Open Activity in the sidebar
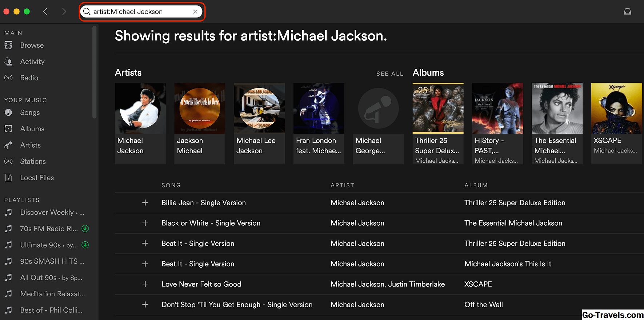The width and height of the screenshot is (644, 320). [32, 62]
